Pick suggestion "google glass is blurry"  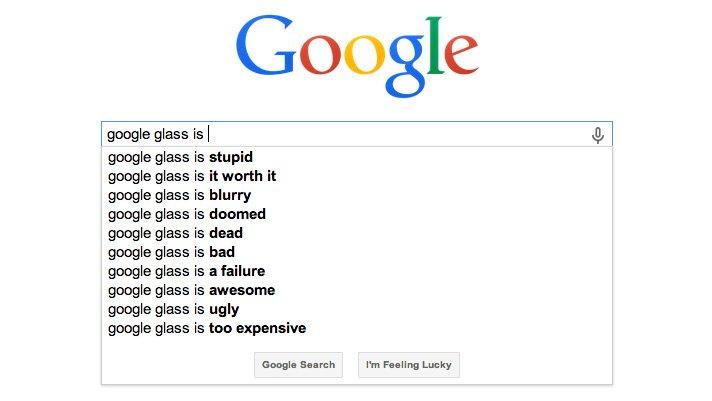pyautogui.click(x=357, y=195)
